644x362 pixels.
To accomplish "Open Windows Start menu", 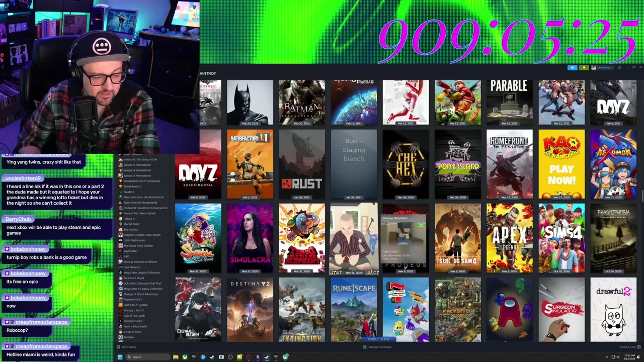I will [x=120, y=357].
